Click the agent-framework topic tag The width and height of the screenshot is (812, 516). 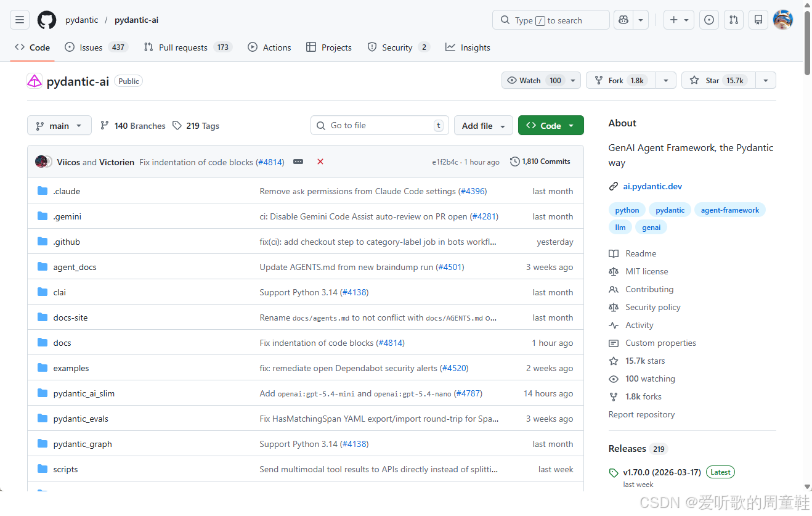(730, 210)
